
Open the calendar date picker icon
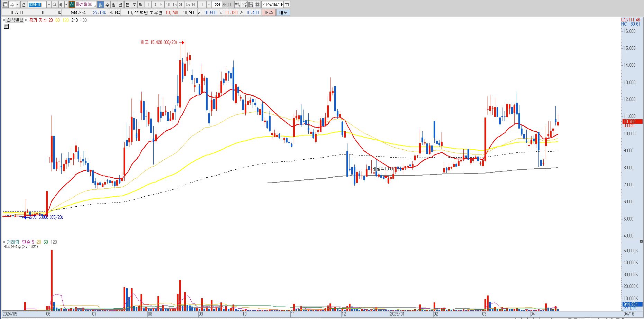point(287,4)
